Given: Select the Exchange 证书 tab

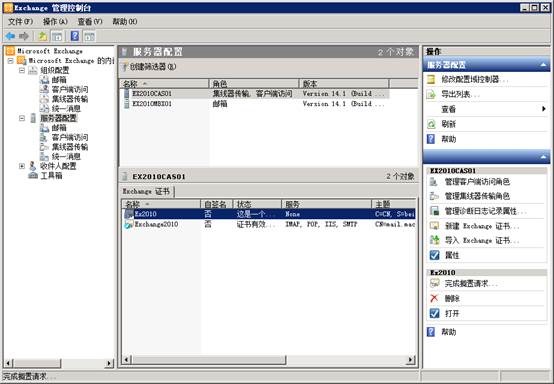Looking at the screenshot, I should (x=146, y=191).
